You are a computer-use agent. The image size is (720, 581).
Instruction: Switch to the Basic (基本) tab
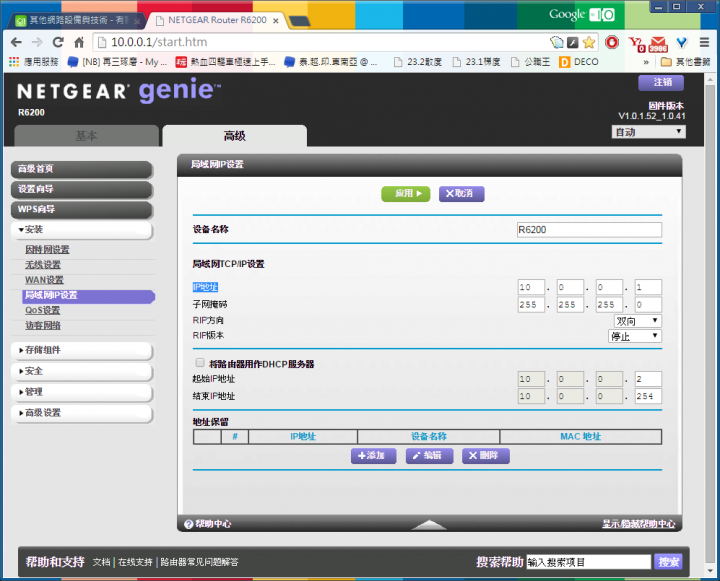coord(86,136)
